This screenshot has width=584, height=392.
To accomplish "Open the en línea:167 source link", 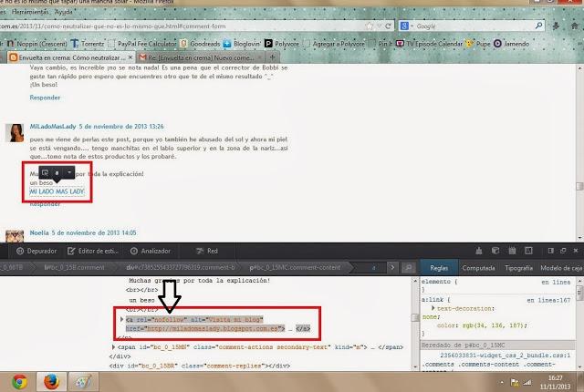I will tap(548, 300).
